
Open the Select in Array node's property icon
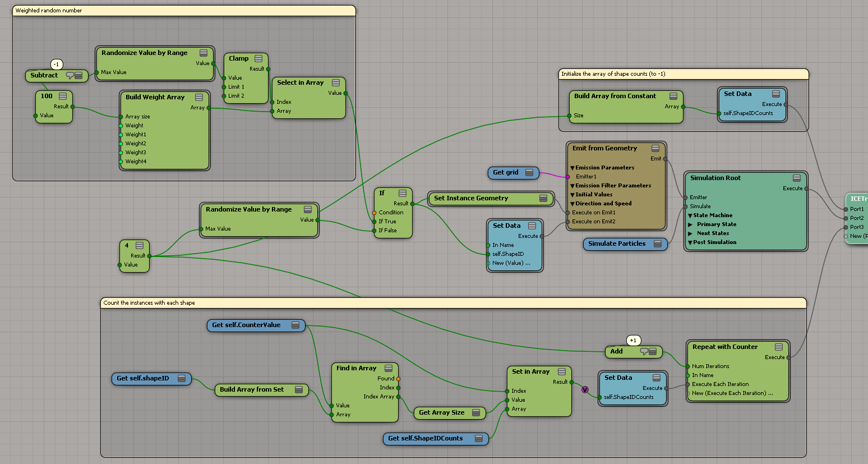(336, 82)
